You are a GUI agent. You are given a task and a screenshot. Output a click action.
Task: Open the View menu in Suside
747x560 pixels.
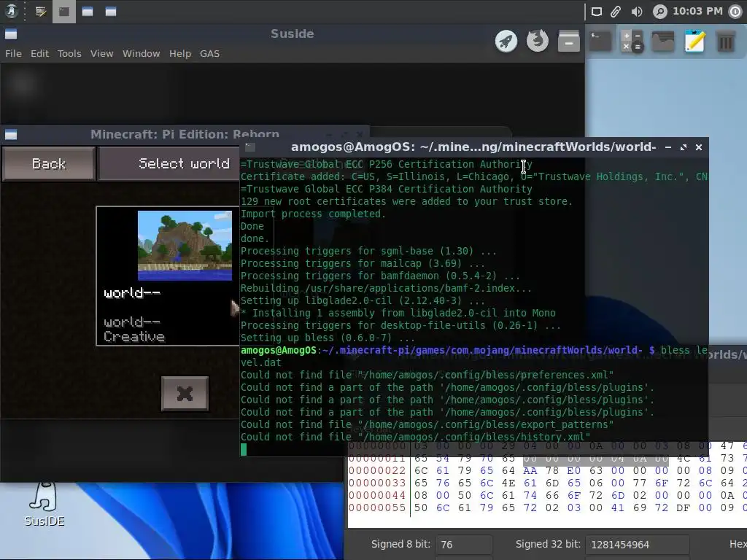tap(102, 54)
